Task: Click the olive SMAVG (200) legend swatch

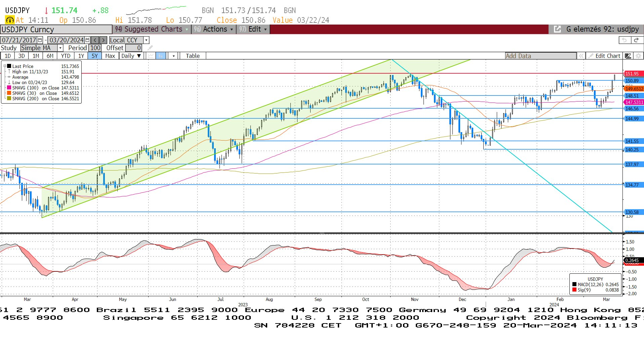Action: coord(9,99)
